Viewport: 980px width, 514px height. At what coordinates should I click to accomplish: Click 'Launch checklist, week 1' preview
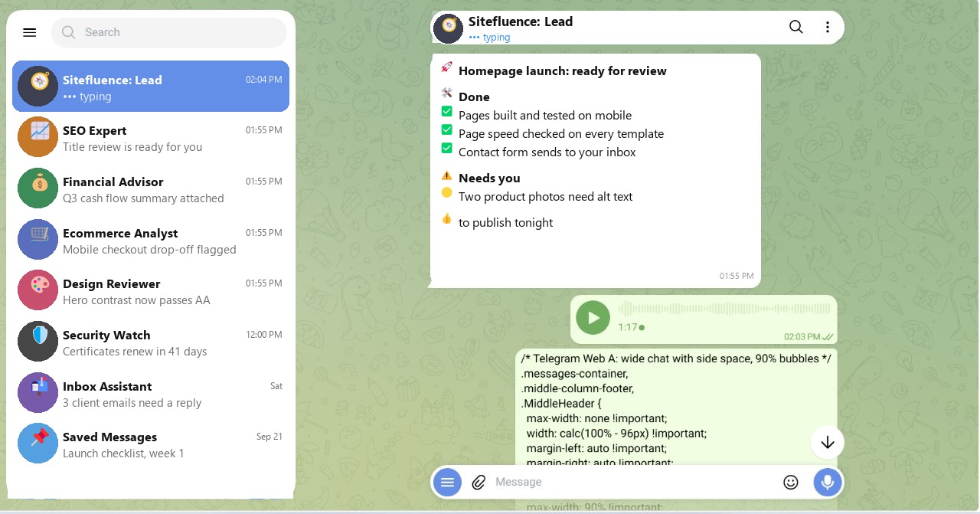tap(123, 453)
